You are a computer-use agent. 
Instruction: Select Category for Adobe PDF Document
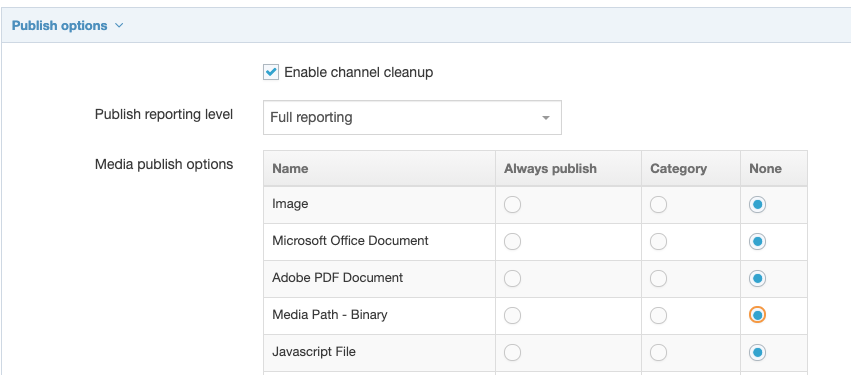tap(658, 278)
